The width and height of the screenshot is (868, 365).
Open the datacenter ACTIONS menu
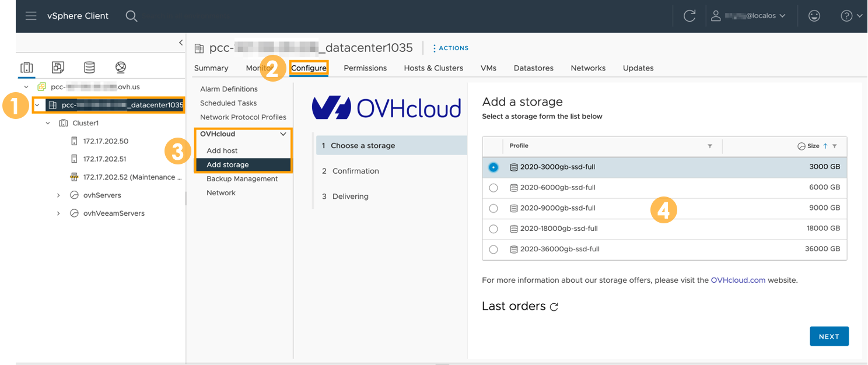pos(450,48)
